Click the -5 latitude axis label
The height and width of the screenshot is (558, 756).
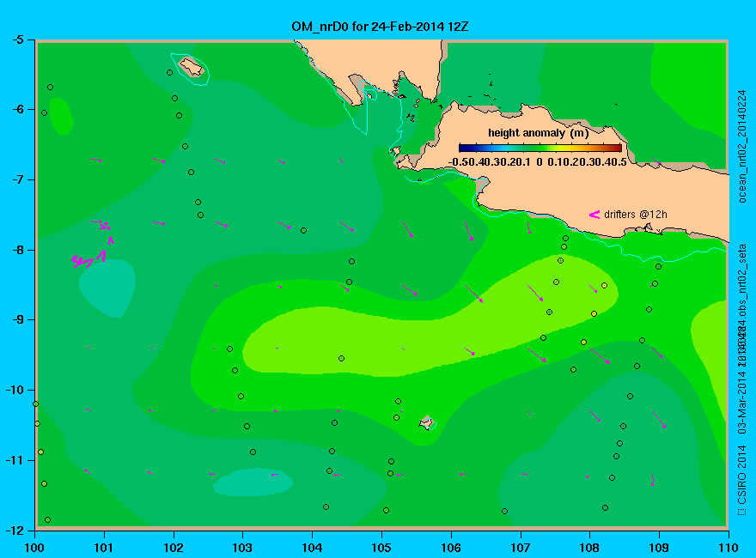pos(17,39)
